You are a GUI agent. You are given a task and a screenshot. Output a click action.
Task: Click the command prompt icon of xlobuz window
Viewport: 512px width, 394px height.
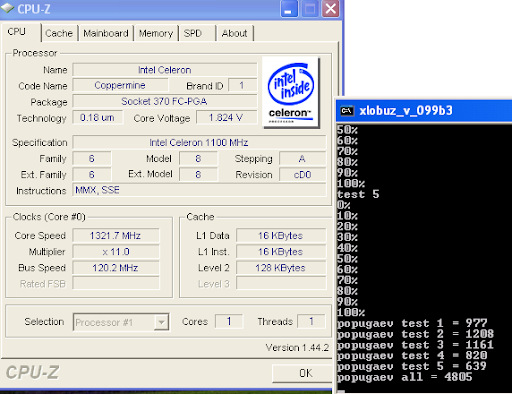(x=347, y=110)
